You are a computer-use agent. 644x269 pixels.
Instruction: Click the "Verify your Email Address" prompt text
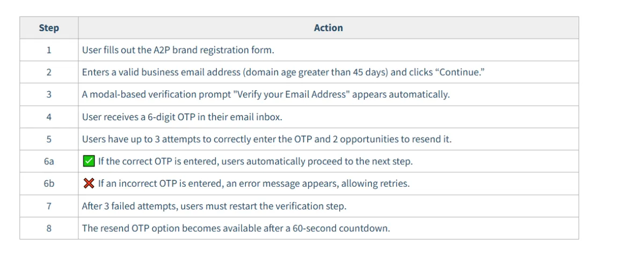266,94
